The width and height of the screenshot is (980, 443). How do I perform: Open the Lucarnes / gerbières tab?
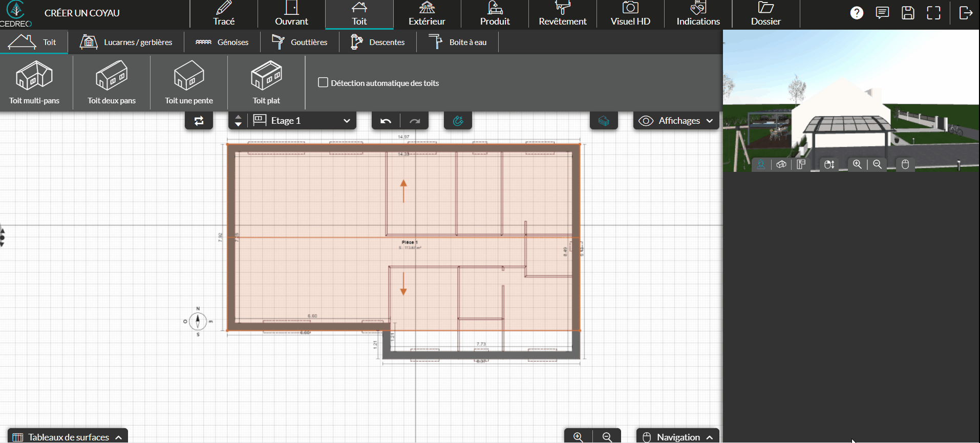pyautogui.click(x=126, y=42)
